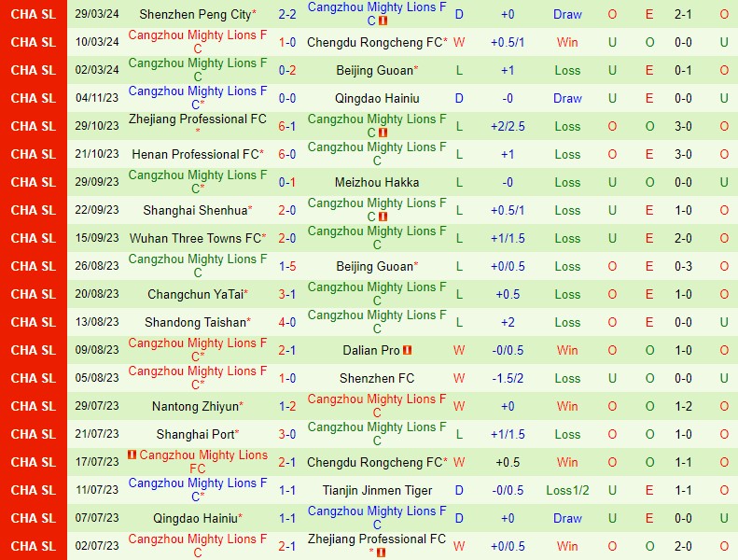Select the date 21/10/23
Viewport: 738px width, 560px height.
97,154
